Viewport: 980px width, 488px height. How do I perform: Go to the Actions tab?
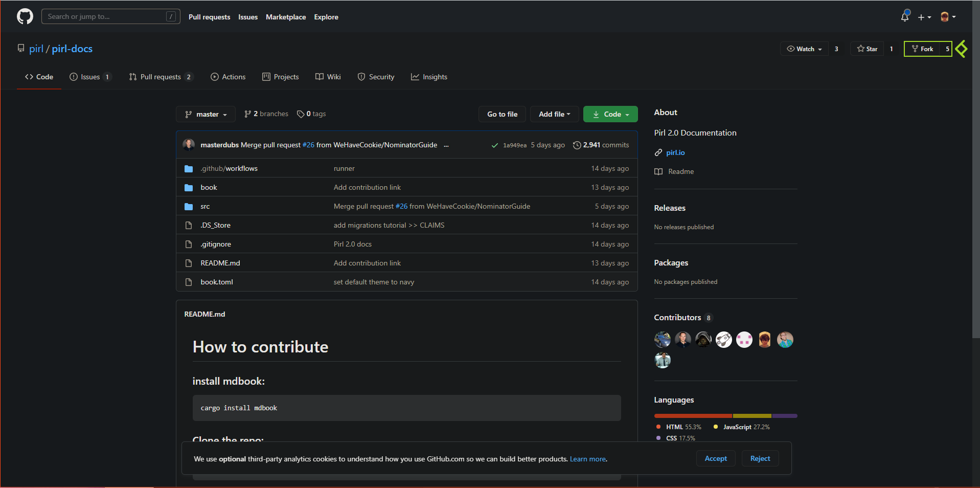click(228, 77)
